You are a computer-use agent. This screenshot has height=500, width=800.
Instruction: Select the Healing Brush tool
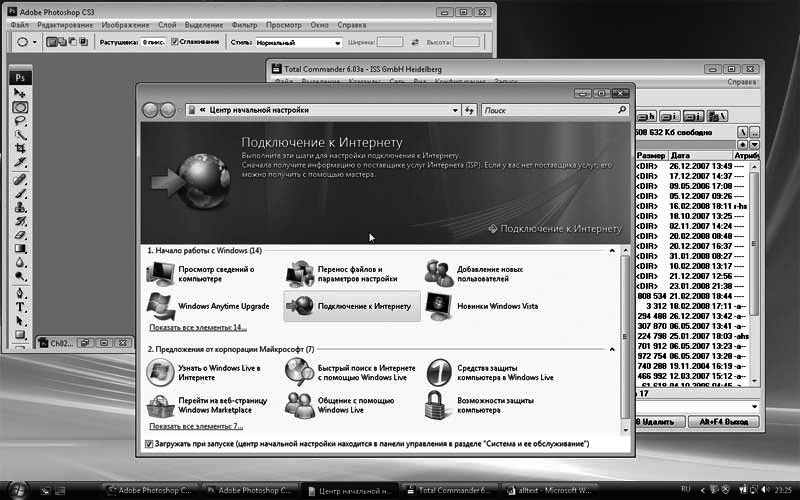pos(20,180)
